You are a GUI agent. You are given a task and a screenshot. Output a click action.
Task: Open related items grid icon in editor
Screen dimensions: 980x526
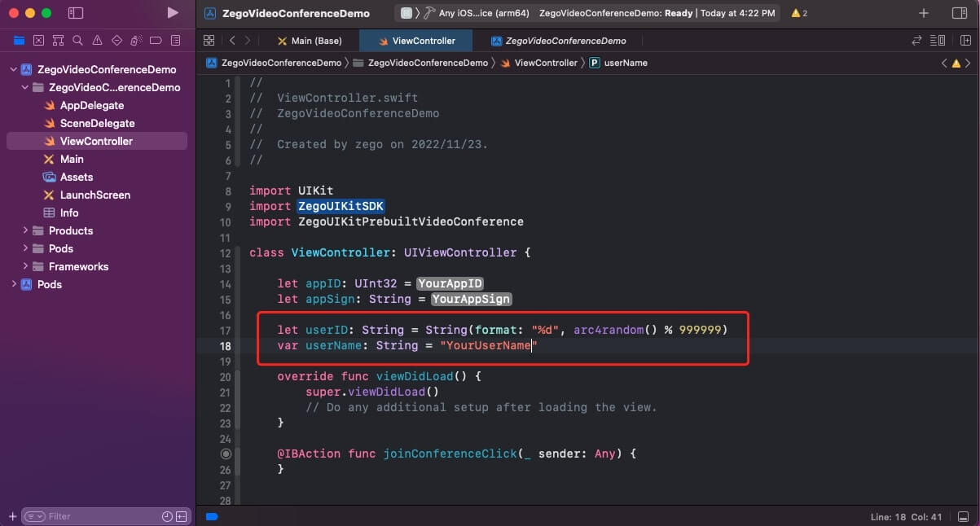point(209,40)
